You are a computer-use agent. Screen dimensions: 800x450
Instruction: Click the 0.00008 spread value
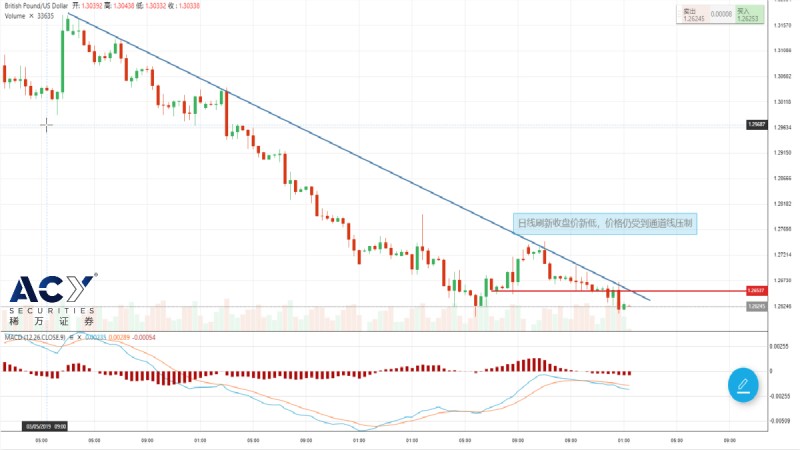721,14
